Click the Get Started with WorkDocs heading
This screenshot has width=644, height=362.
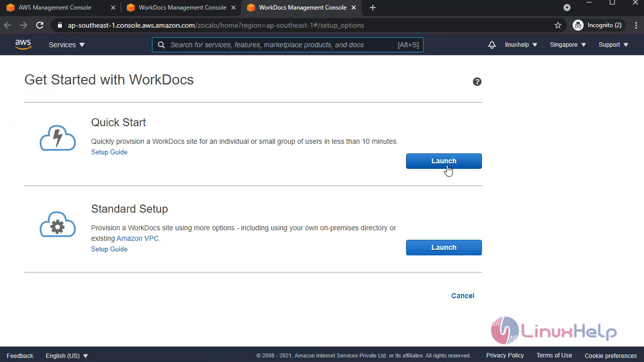click(109, 80)
